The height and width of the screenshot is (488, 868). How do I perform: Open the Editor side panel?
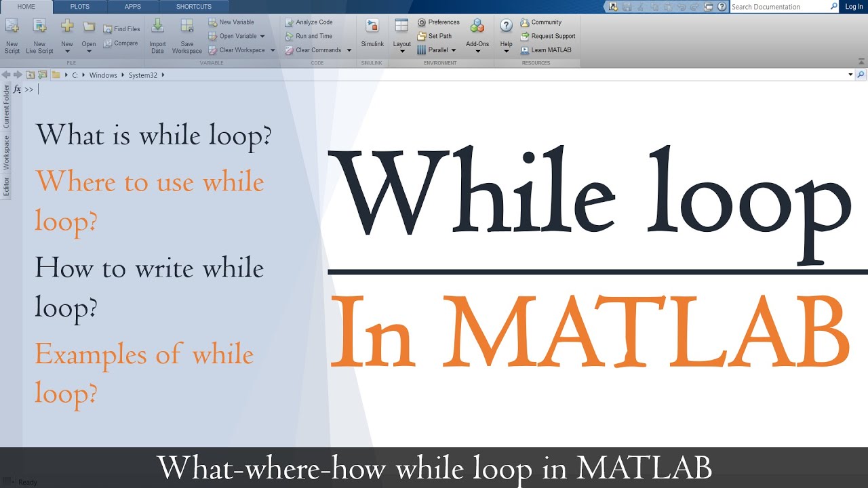tap(6, 186)
